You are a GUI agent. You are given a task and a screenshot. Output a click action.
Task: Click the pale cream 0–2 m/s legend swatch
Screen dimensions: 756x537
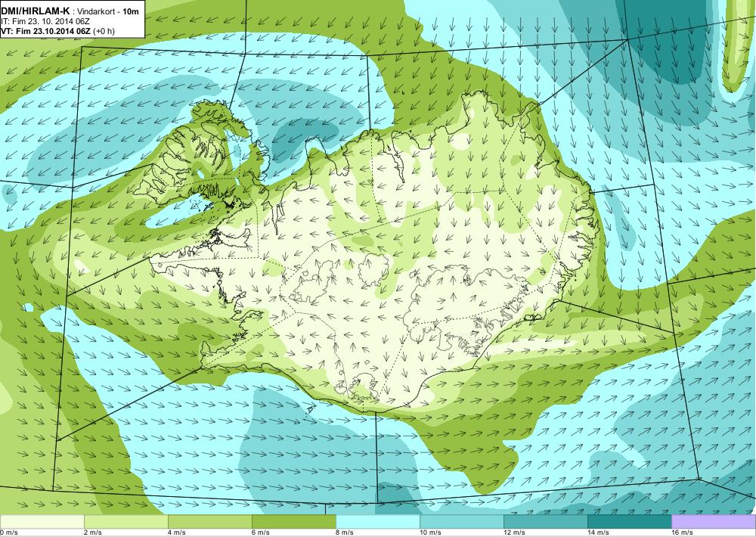click(x=42, y=522)
